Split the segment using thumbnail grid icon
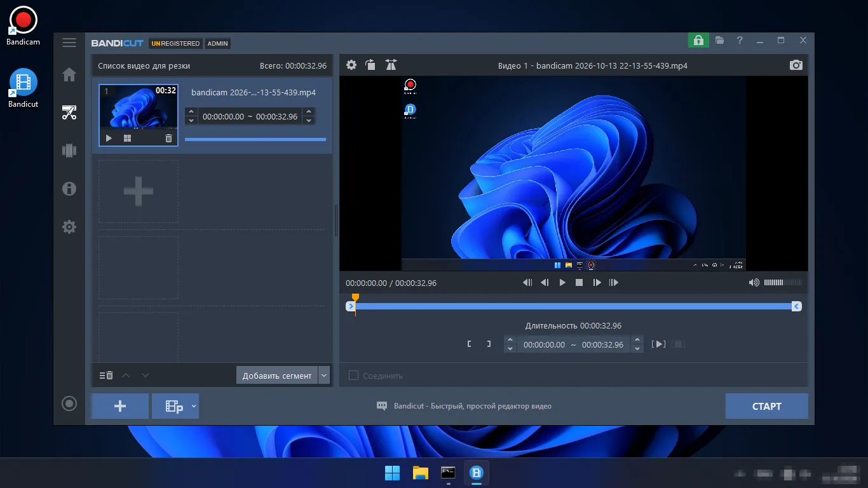Viewport: 868px width, 488px height. (x=127, y=138)
